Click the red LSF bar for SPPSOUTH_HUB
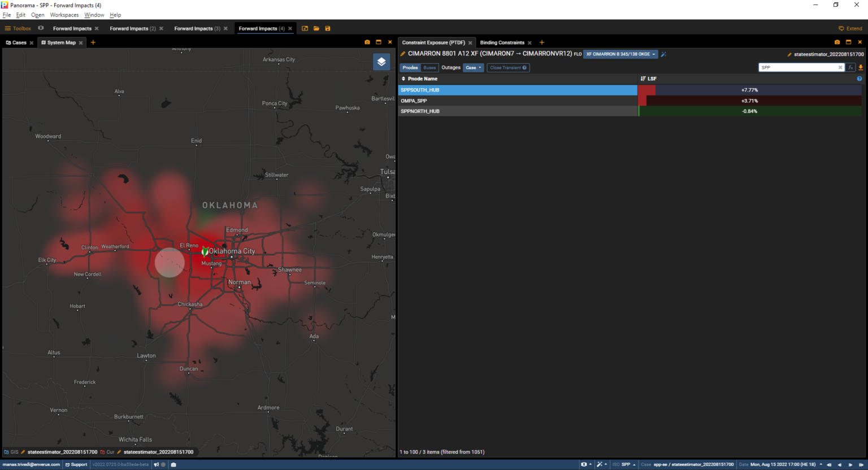Screen dimensions: 868x470 coord(647,90)
